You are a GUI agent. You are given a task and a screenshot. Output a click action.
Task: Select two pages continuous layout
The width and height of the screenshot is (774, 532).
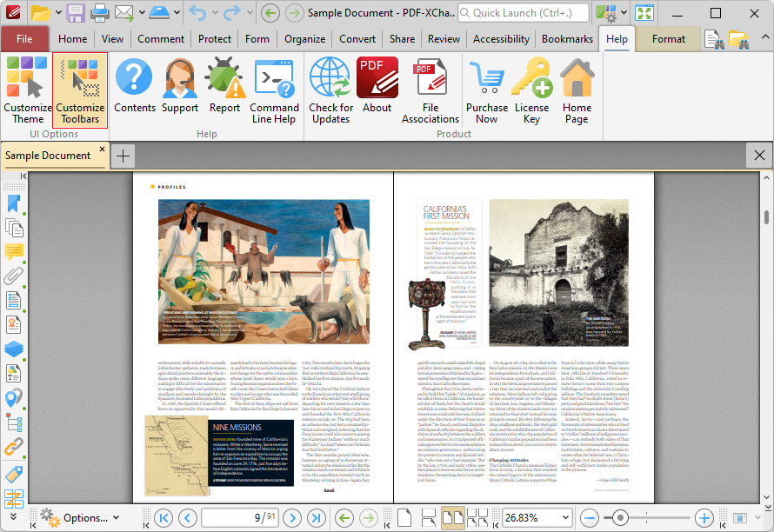pos(477,518)
